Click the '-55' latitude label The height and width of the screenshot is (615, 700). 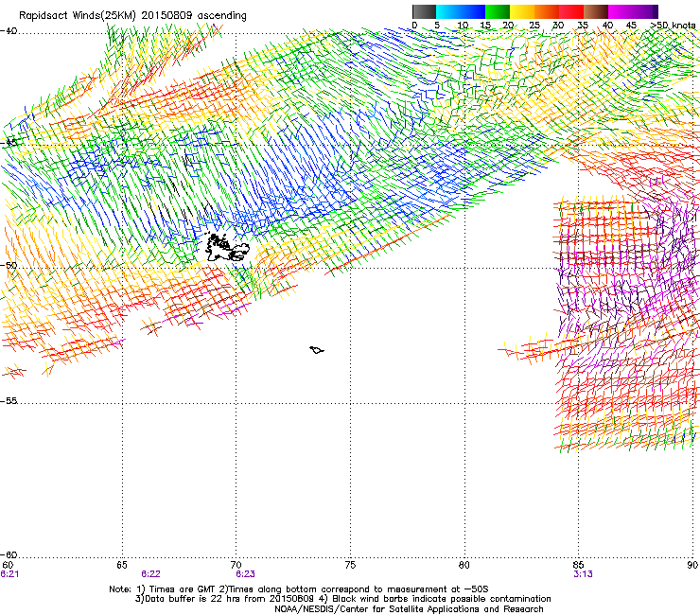(9, 400)
